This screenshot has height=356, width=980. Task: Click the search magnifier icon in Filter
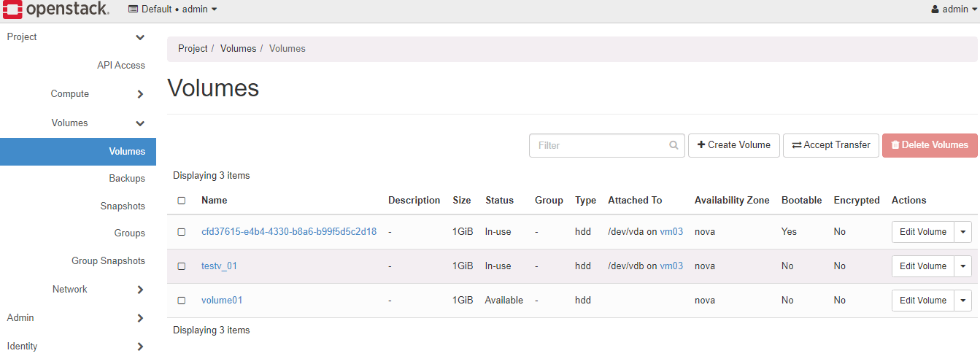674,145
